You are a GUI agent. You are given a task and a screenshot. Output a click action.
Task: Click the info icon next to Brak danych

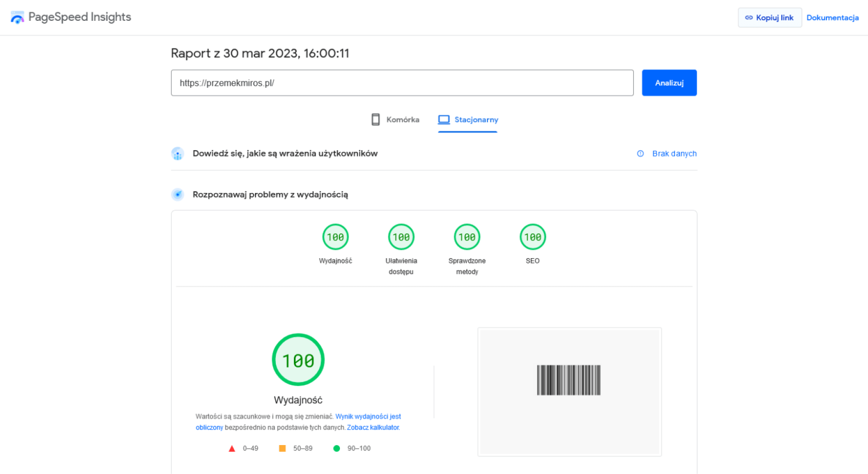[x=640, y=153]
